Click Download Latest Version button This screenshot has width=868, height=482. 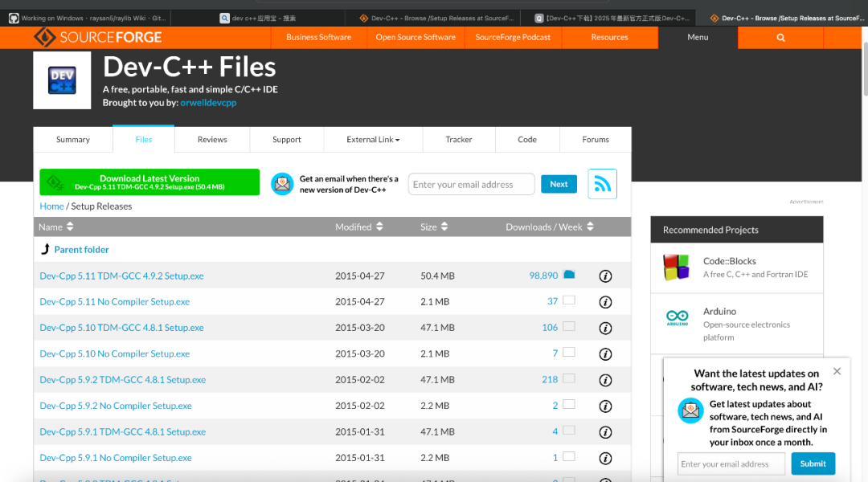click(x=149, y=182)
